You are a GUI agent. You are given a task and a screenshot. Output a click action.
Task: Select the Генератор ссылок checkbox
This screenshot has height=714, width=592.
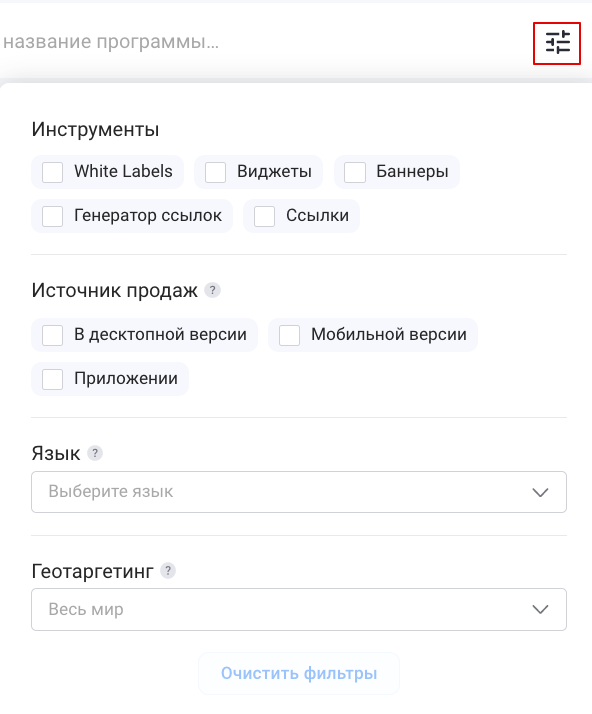point(52,216)
